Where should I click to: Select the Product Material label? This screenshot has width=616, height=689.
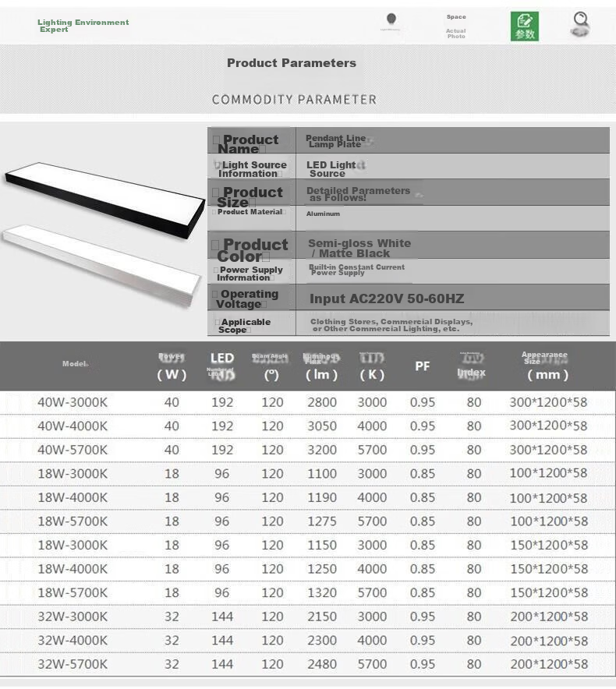(250, 212)
